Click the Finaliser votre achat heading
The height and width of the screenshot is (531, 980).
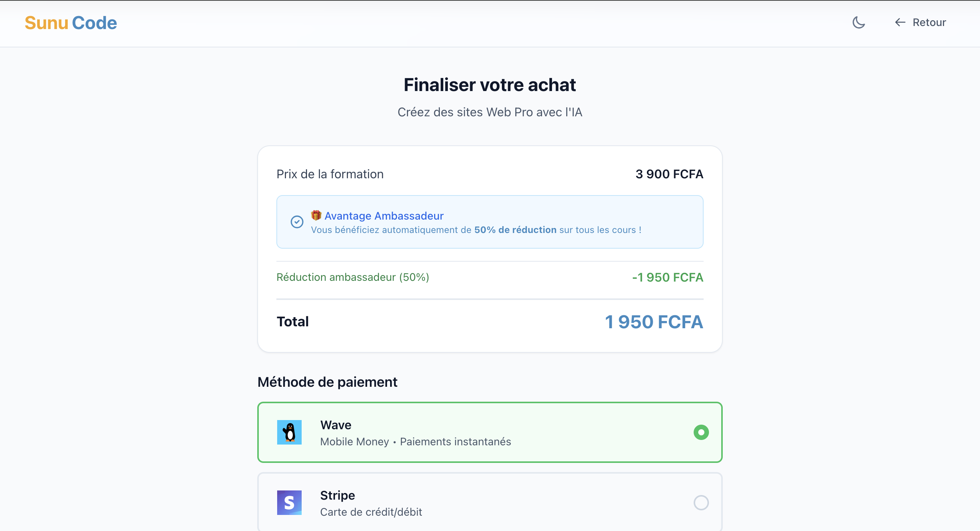(x=490, y=85)
